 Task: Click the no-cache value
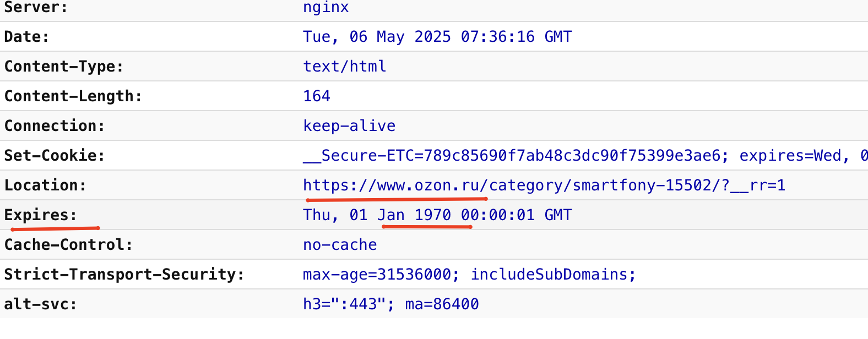340,245
